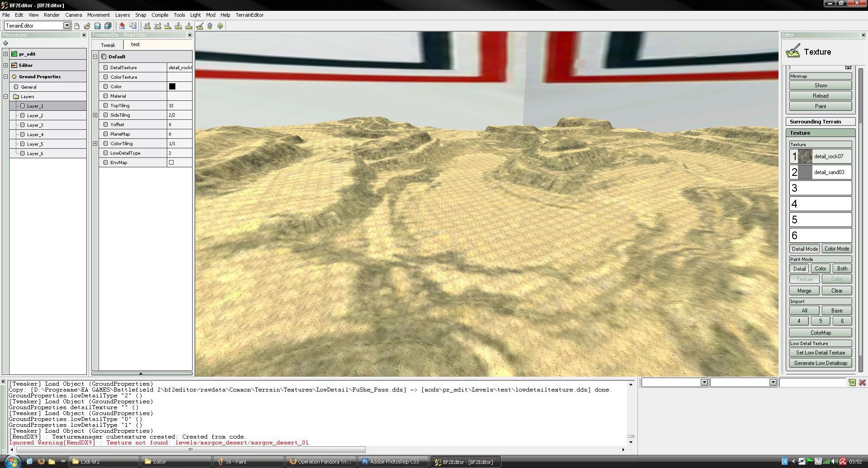
Task: Click the red X icon beside console input
Action: [x=862, y=383]
